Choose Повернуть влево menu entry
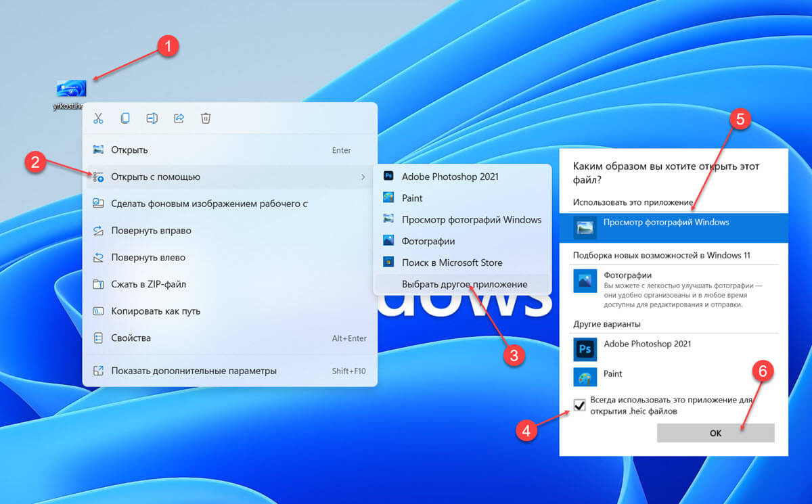Viewport: 812px width, 504px height. (230, 257)
